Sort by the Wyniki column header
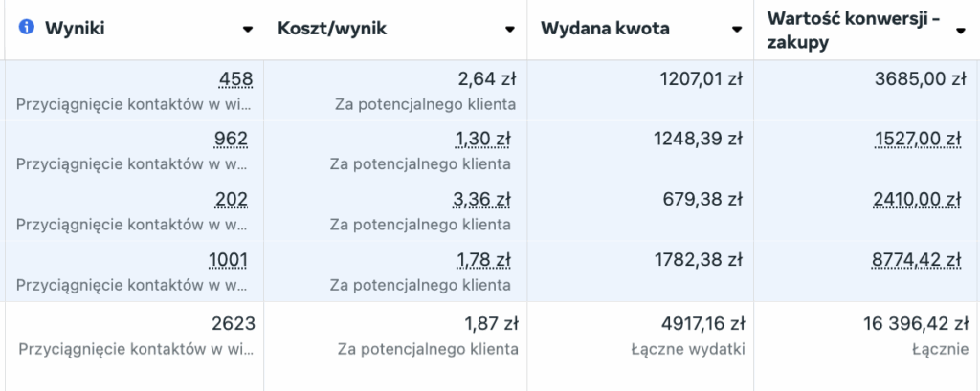This screenshot has height=391, width=980. [75, 28]
